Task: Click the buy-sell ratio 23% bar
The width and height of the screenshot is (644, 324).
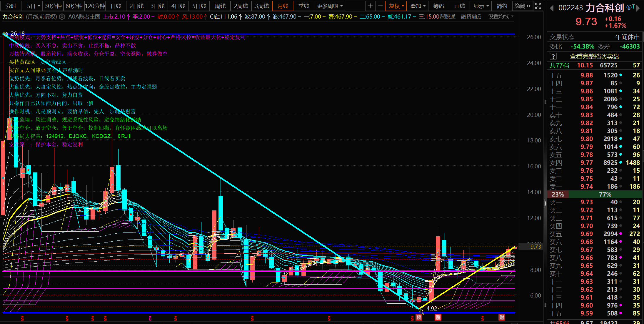Action: (x=558, y=195)
